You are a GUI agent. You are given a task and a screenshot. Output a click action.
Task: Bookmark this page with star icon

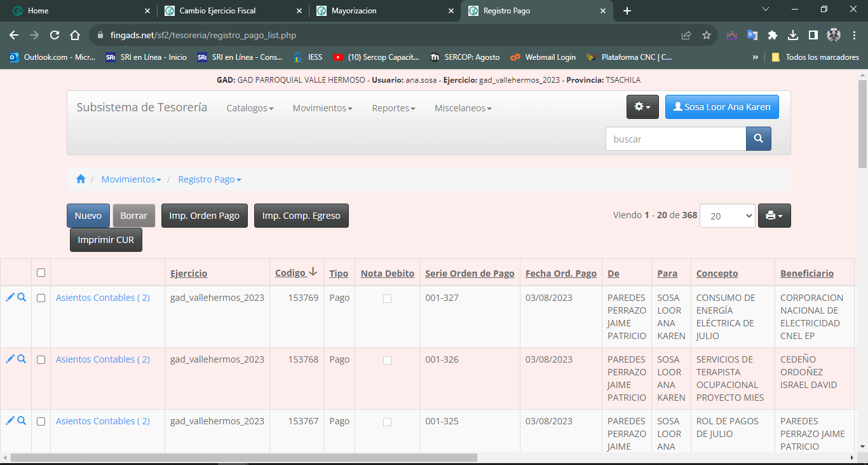point(707,35)
